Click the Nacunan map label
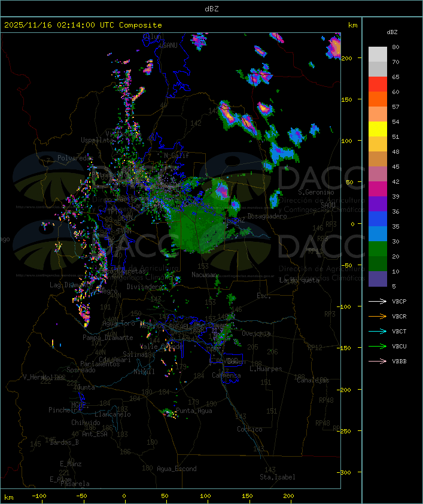The height and width of the screenshot is (504, 423). click(204, 275)
